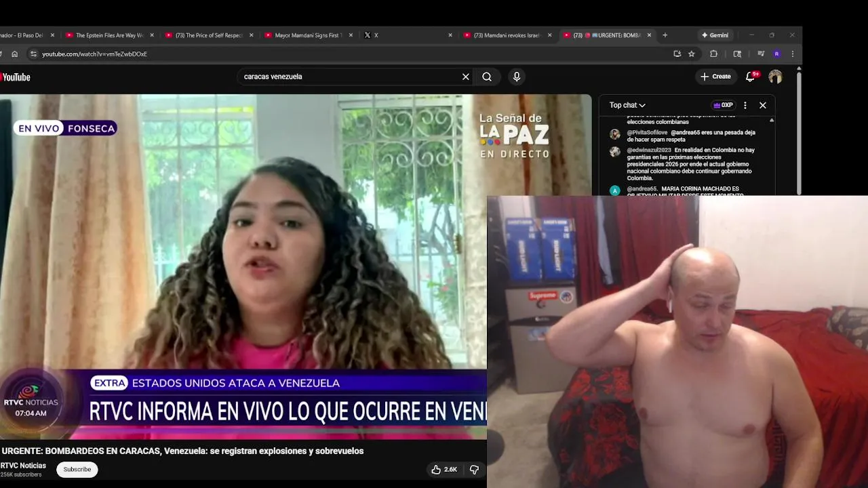Open site information icon in address bar
The width and height of the screenshot is (868, 488).
33,54
